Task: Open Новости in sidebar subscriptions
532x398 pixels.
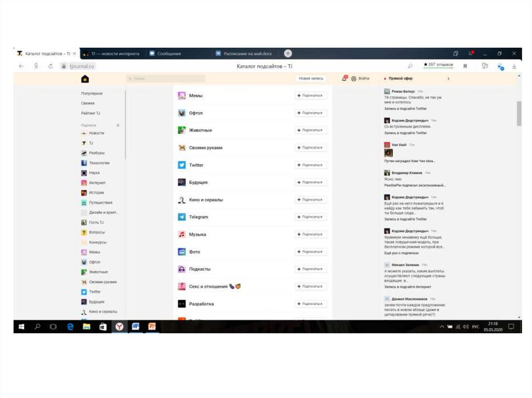Action: pyautogui.click(x=92, y=133)
